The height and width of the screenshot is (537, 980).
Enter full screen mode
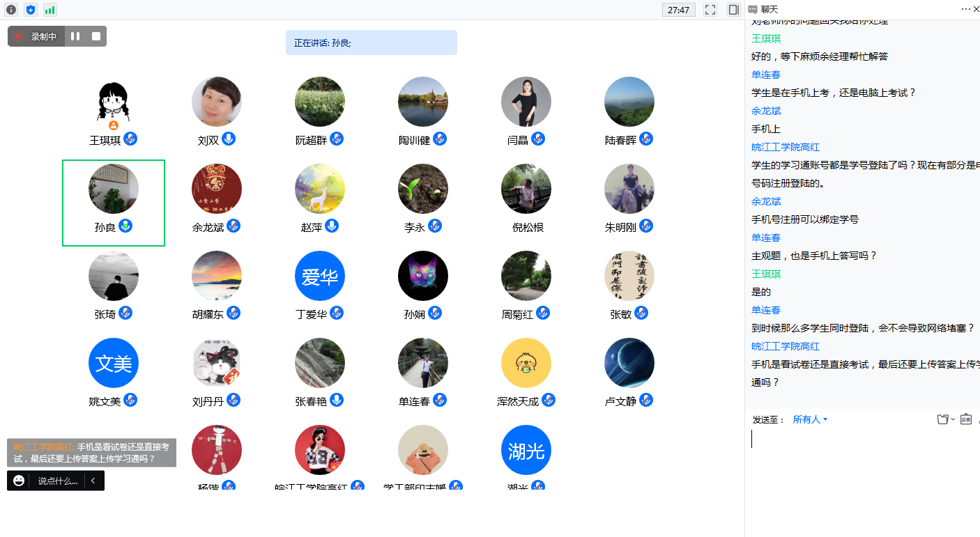(x=710, y=10)
